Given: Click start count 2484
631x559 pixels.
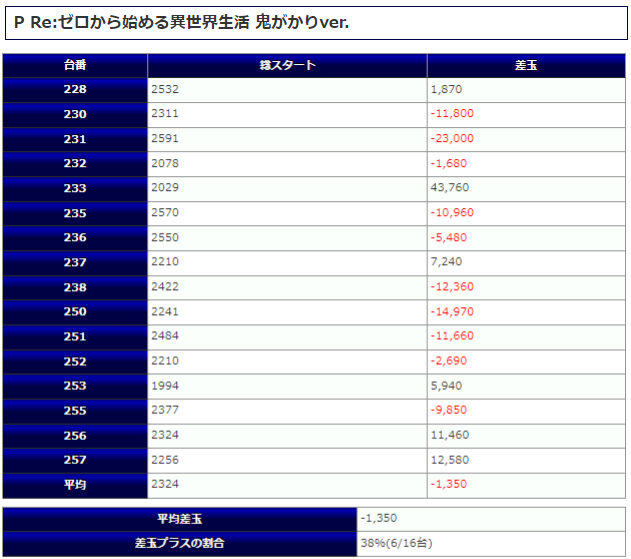Looking at the screenshot, I should point(165,336).
